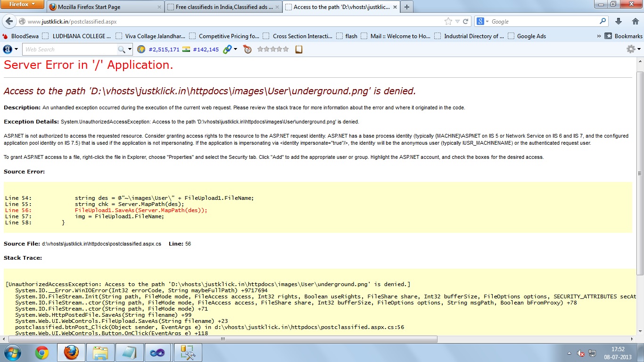644x362 pixels.
Task: Open the Google Ads bookmark
Action: pos(527,36)
